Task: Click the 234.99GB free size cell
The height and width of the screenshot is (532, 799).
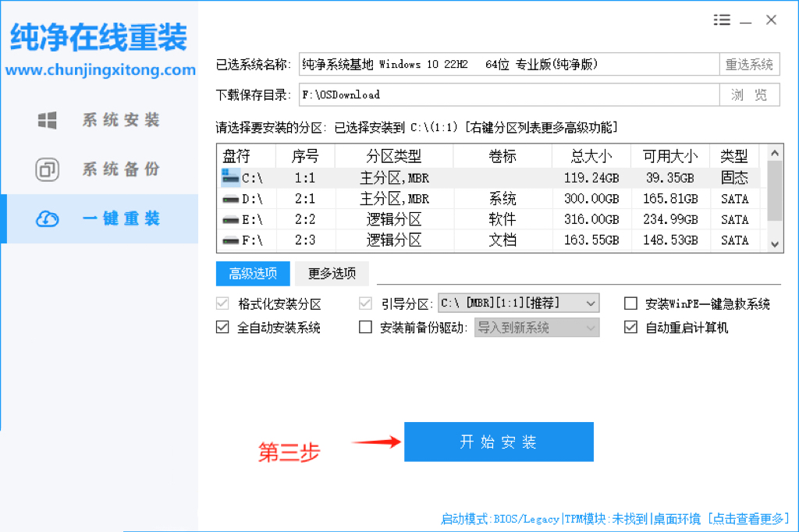Action: coord(670,220)
